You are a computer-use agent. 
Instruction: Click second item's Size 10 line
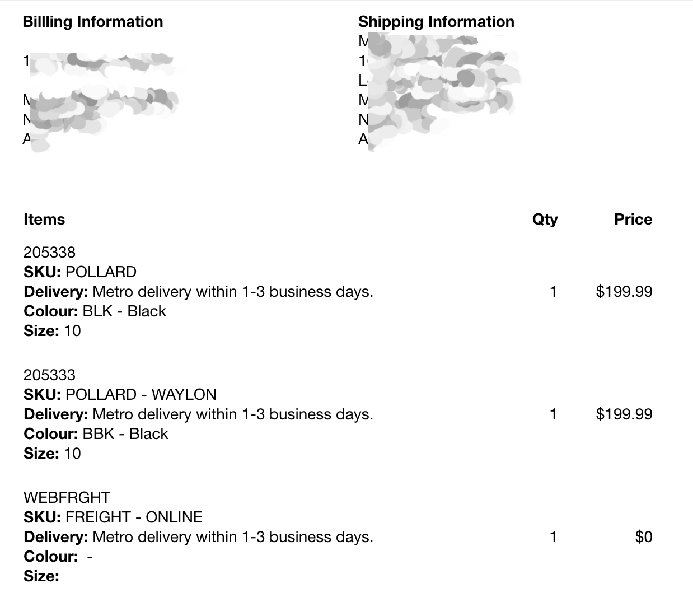coord(52,454)
